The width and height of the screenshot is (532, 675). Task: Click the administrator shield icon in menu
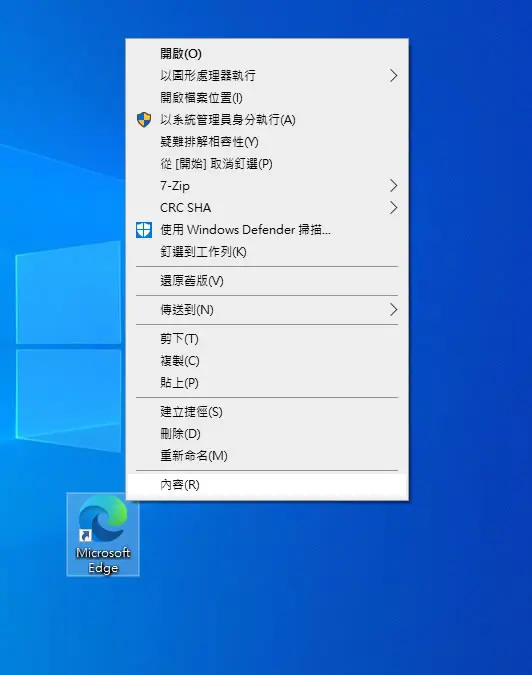coord(144,120)
